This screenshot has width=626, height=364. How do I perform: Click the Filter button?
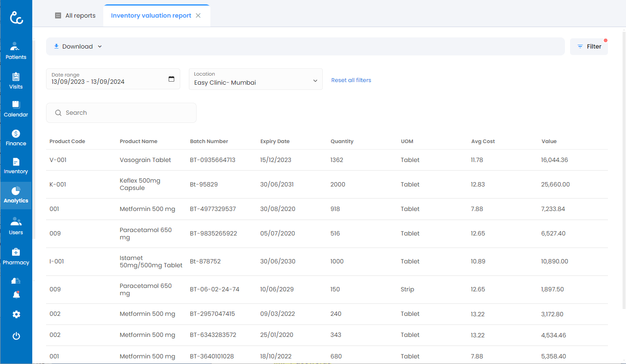pos(589,46)
